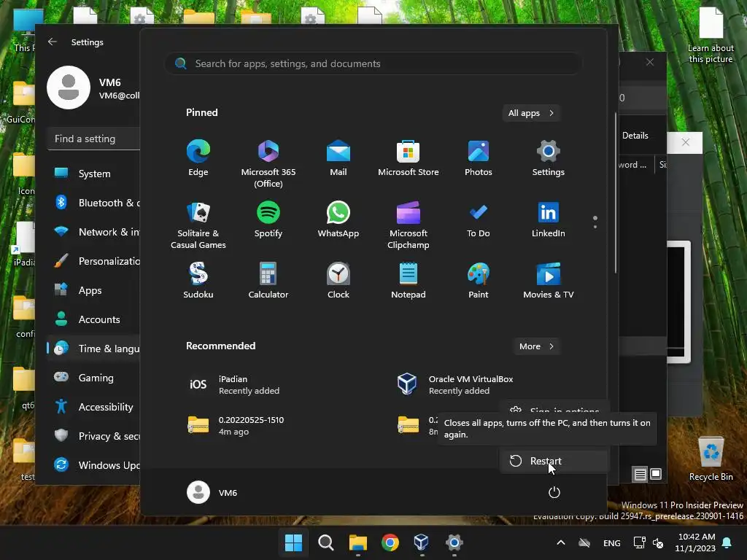The width and height of the screenshot is (747, 560).
Task: Switch to thumbnail view icon in background window
Action: (x=656, y=474)
